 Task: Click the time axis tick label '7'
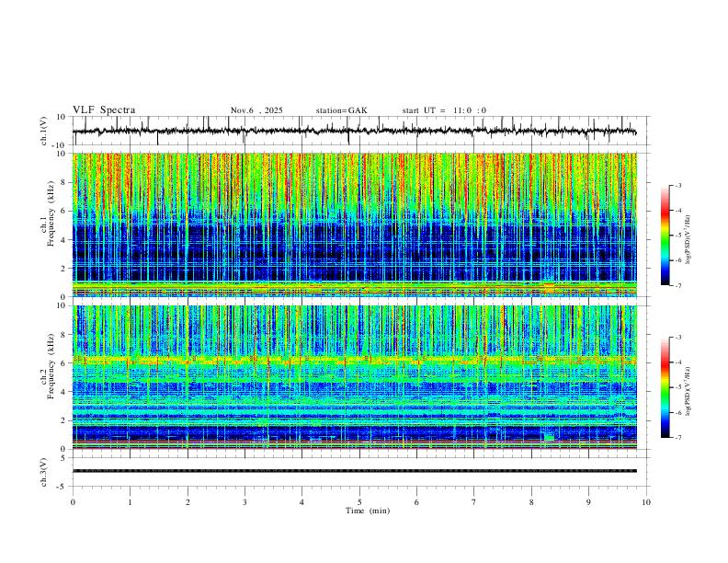pyautogui.click(x=474, y=502)
